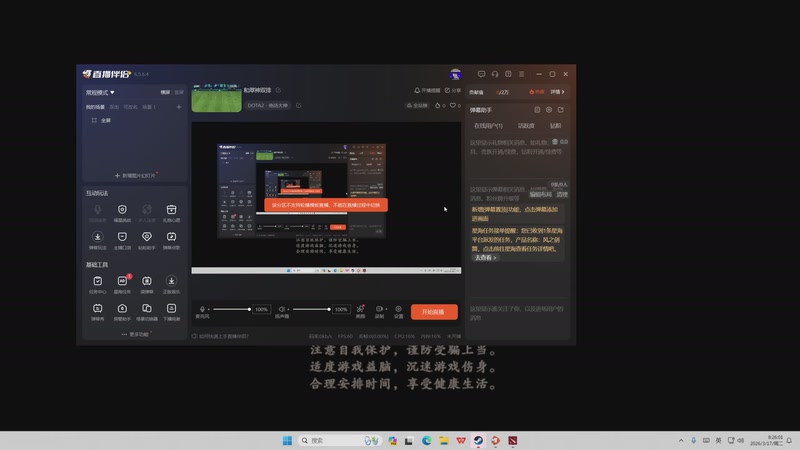
Task: Open 星海任务 icon with red badge
Action: point(122,281)
